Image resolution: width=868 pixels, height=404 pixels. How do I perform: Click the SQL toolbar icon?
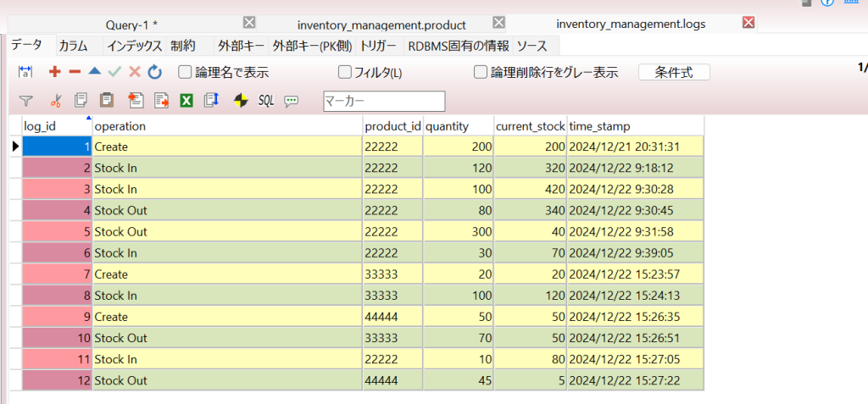tap(266, 101)
